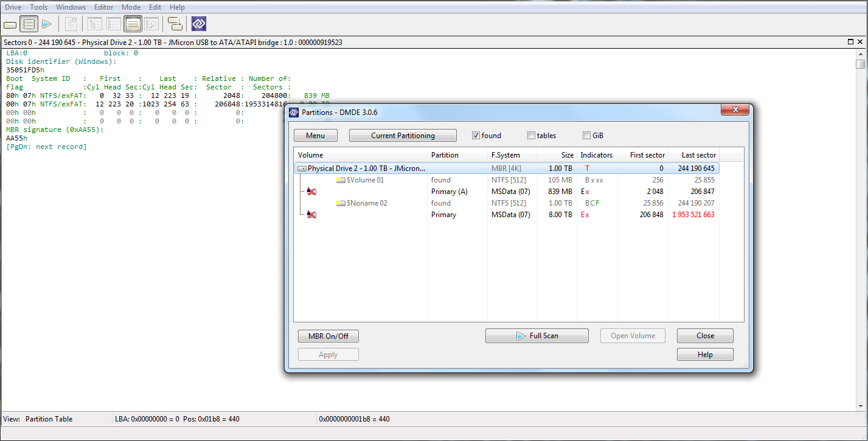Click the DMDE icon in Partitions title bar
The width and height of the screenshot is (868, 441).
(294, 112)
